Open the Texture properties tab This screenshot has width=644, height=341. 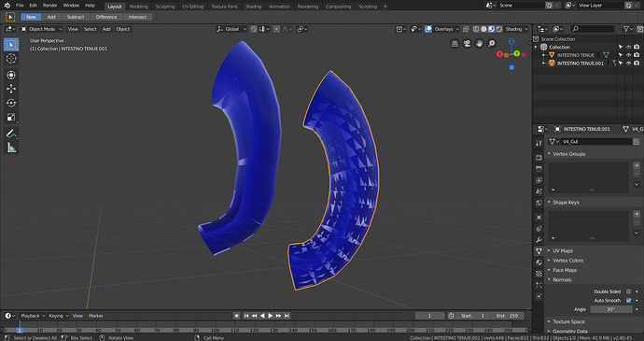(539, 274)
